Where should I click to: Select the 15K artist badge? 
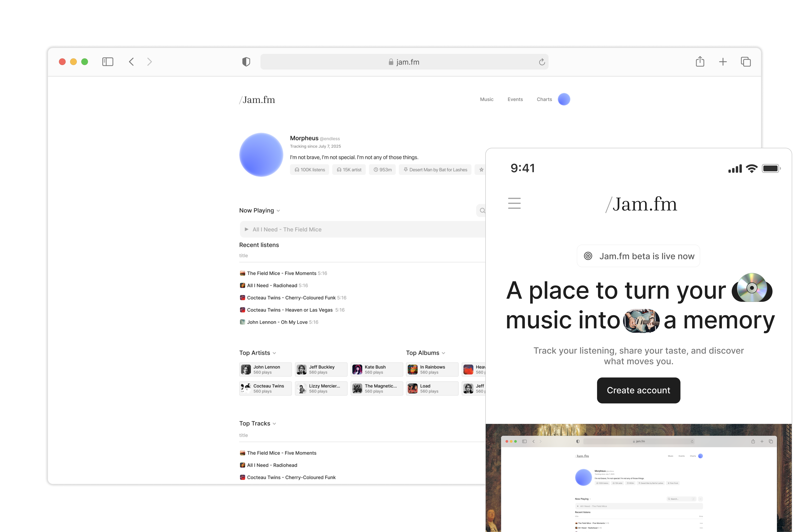coord(349,170)
